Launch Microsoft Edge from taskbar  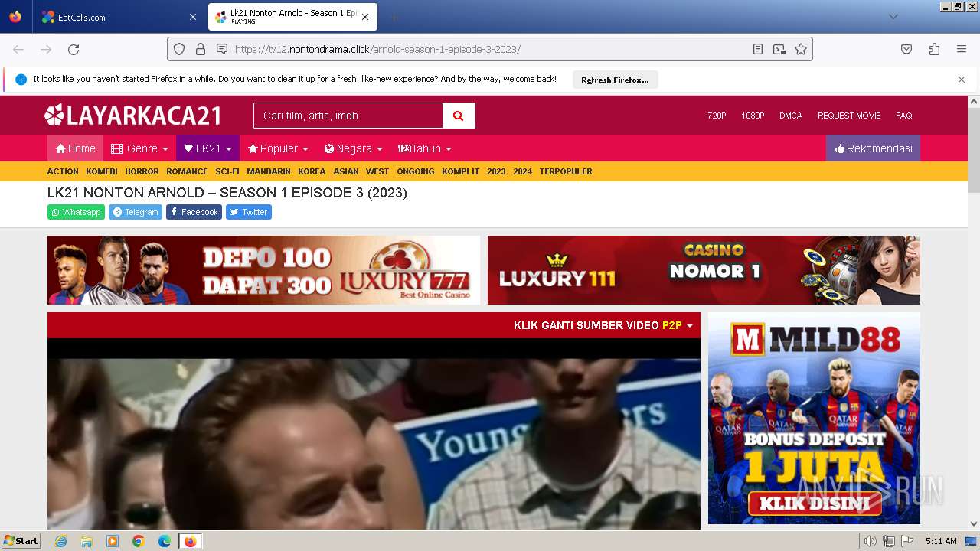pyautogui.click(x=165, y=541)
